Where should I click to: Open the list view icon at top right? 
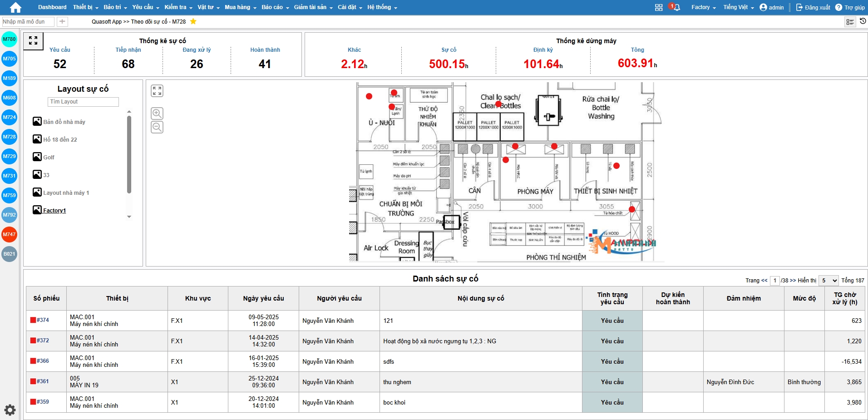(x=850, y=22)
